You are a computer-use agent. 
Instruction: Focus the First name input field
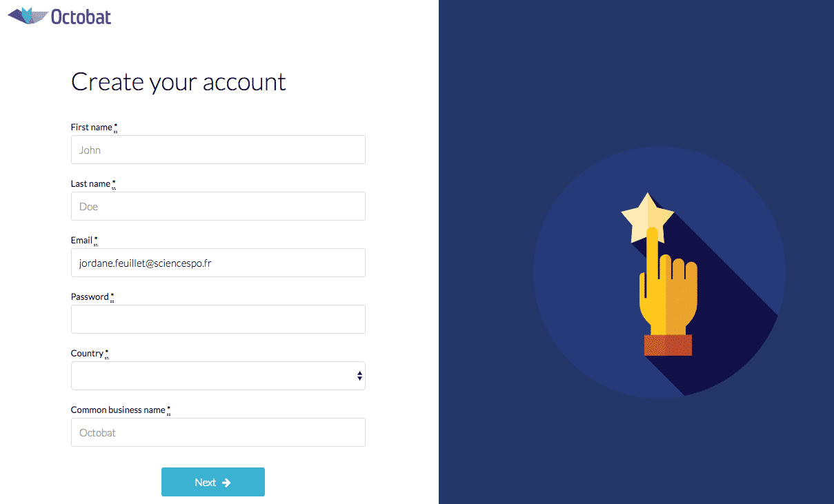pos(218,150)
